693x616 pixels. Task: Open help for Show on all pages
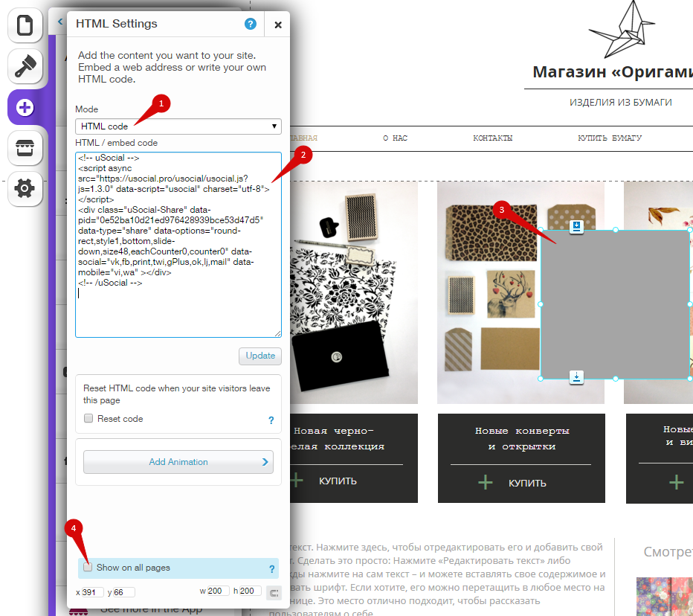(x=272, y=569)
